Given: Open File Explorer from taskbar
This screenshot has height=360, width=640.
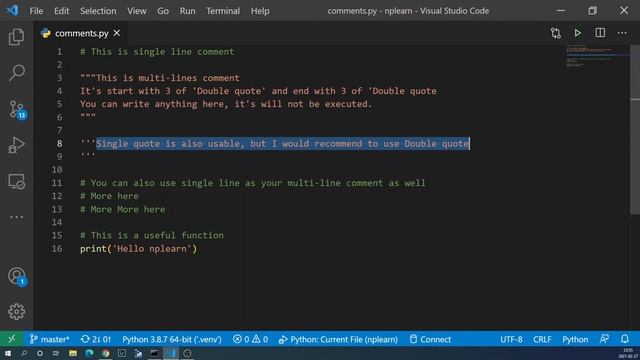Looking at the screenshot, I should click(73, 353).
